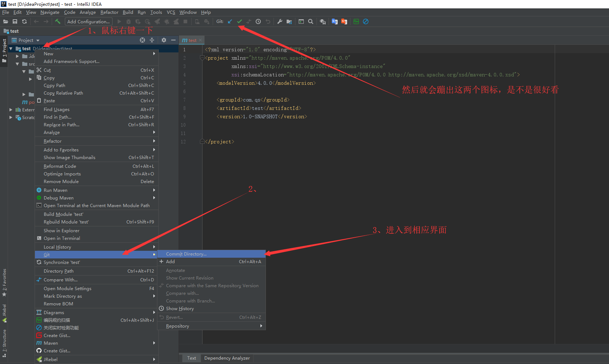Select Add in Git submenu
This screenshot has height=364, width=609.
point(211,261)
